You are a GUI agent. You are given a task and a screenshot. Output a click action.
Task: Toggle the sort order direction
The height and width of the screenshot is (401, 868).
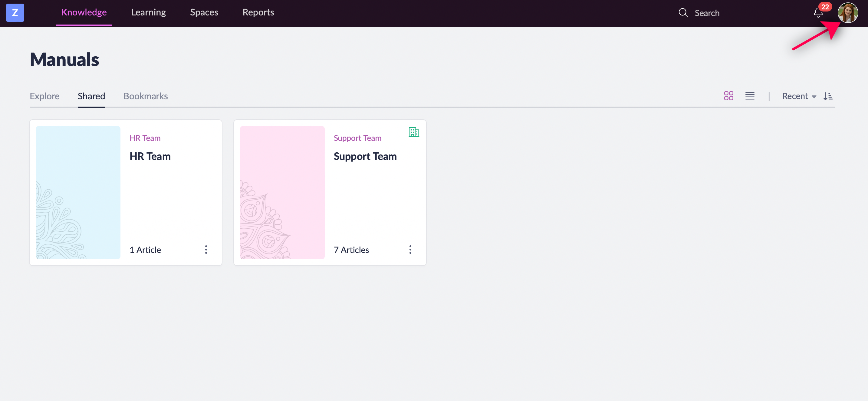click(828, 96)
